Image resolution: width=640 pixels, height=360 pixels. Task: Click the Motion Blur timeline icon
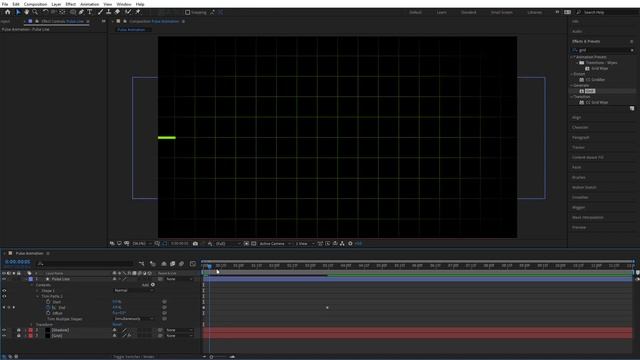click(182, 264)
